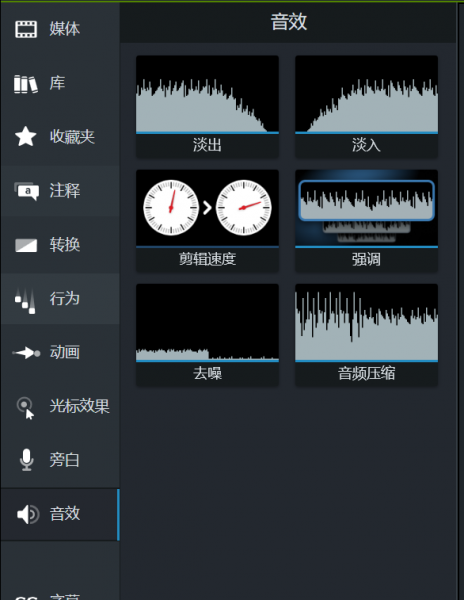
Task: Click the Voice Narration microphone icon
Action: [26, 460]
